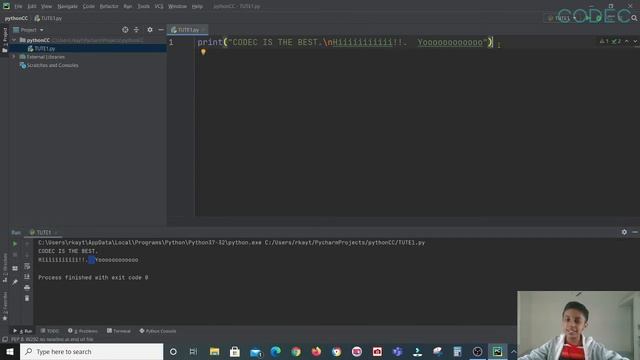Viewport: 640px width, 360px height.
Task: Open Run panel settings gear
Action: [624, 232]
